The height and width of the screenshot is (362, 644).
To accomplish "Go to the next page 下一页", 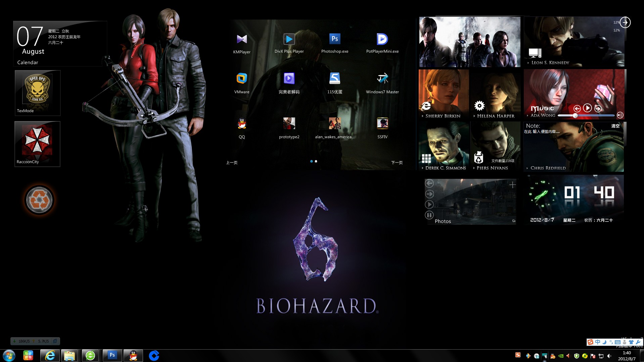I will pyautogui.click(x=397, y=162).
